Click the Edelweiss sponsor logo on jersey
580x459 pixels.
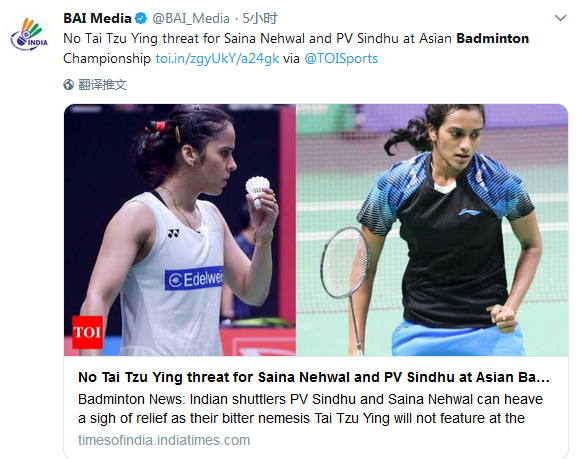[x=194, y=279]
